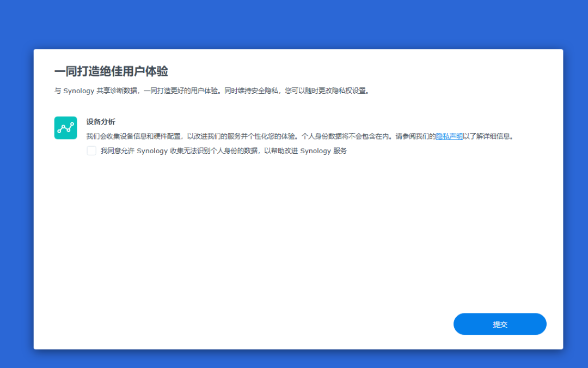Viewport: 588px width, 368px height.
Task: Click the blue background above the dialog
Action: pyautogui.click(x=294, y=25)
